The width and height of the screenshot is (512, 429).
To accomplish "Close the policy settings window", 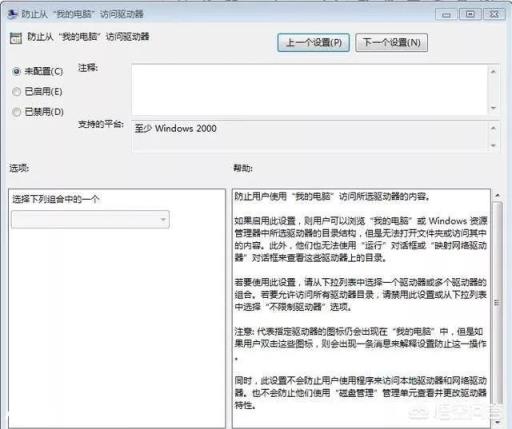I will coord(494,14).
